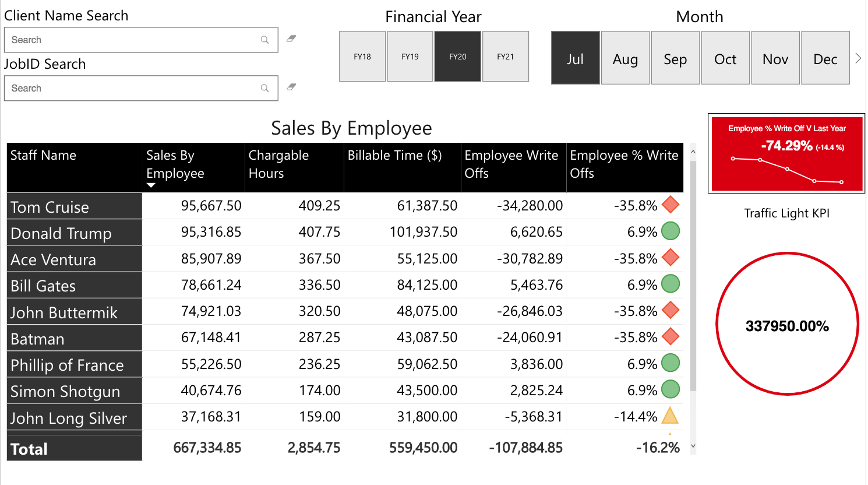
Task: Click green circle icon in Donald Trump row
Action: (x=671, y=231)
